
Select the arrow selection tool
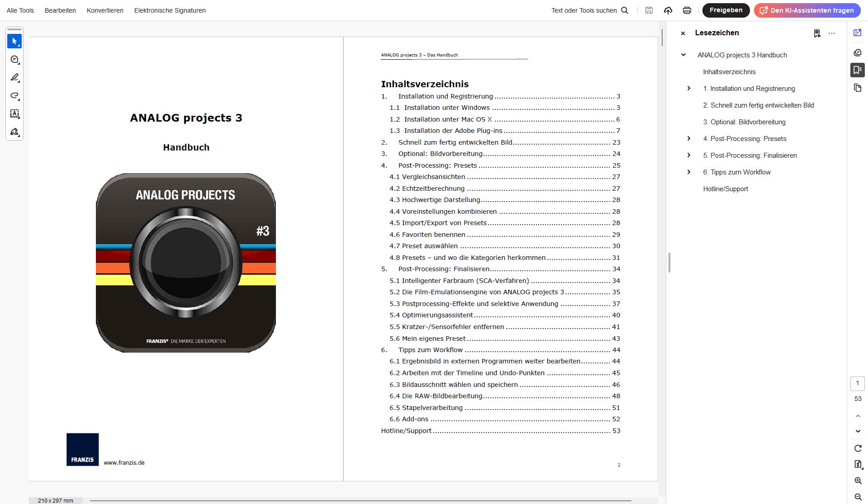point(14,41)
